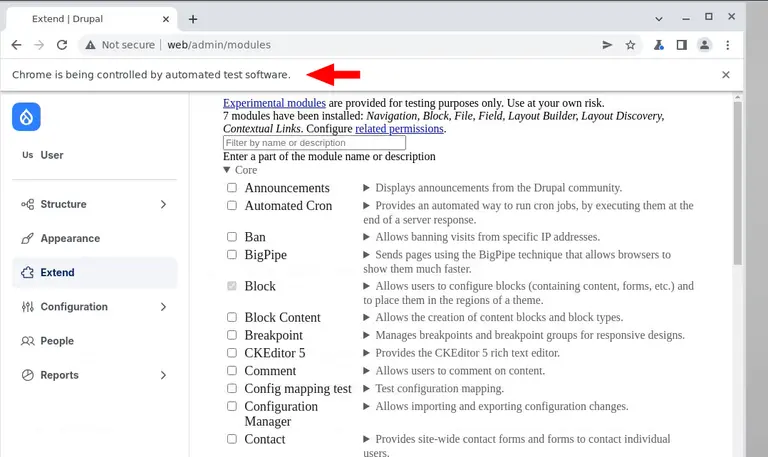Check the Block Content module checkbox
This screenshot has width=768, height=457.
click(x=232, y=317)
